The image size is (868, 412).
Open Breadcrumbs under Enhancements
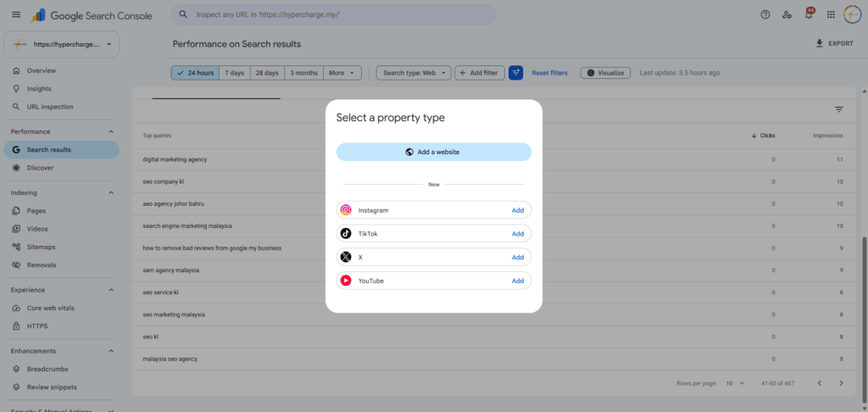[61, 369]
